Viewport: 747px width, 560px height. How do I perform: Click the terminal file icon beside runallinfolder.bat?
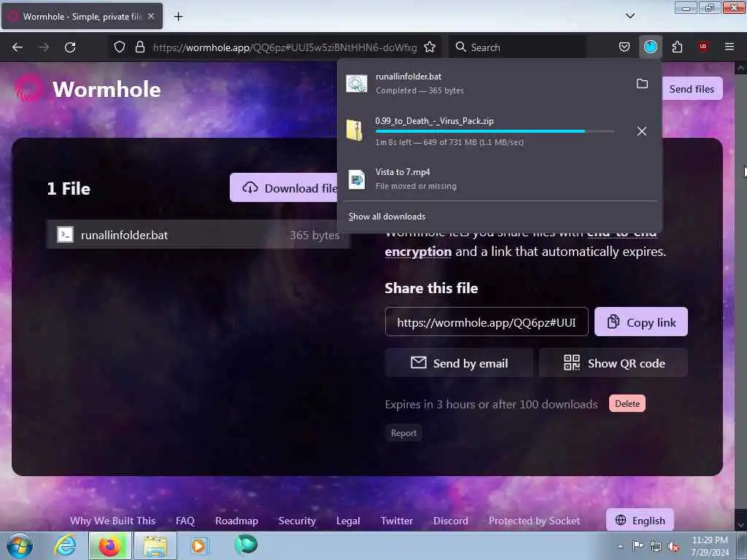(65, 234)
